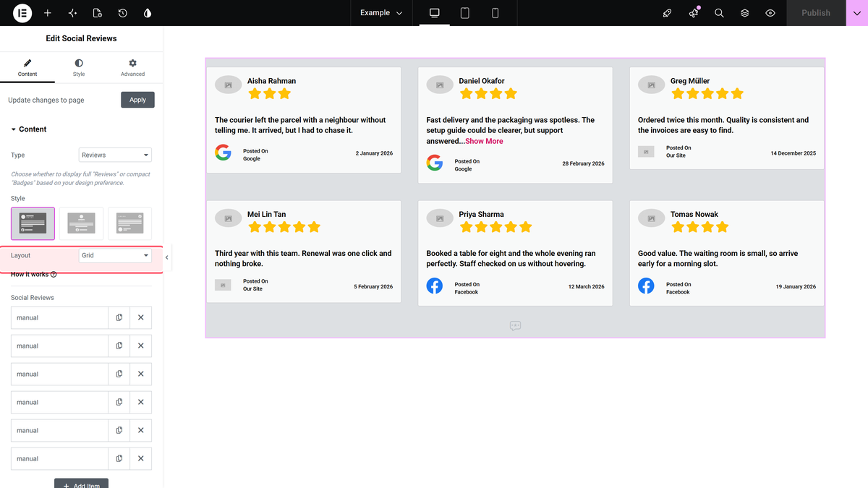The image size is (868, 488).
Task: Open the second manual review item
Action: click(x=59, y=346)
